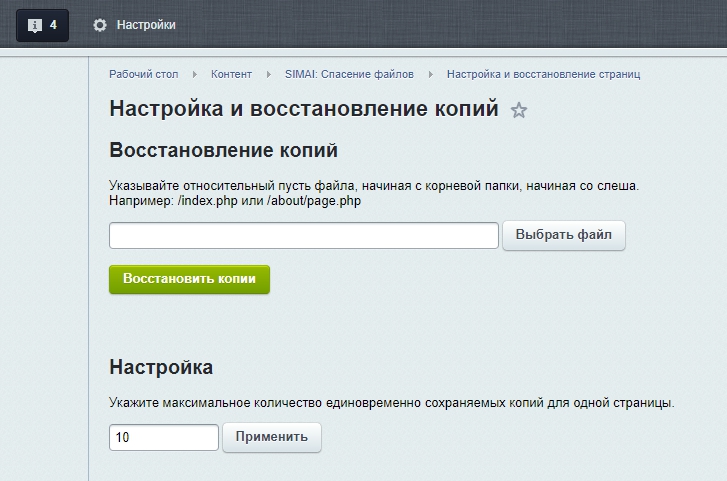Click the Восстановление копий section heading
727x481 pixels.
point(223,150)
